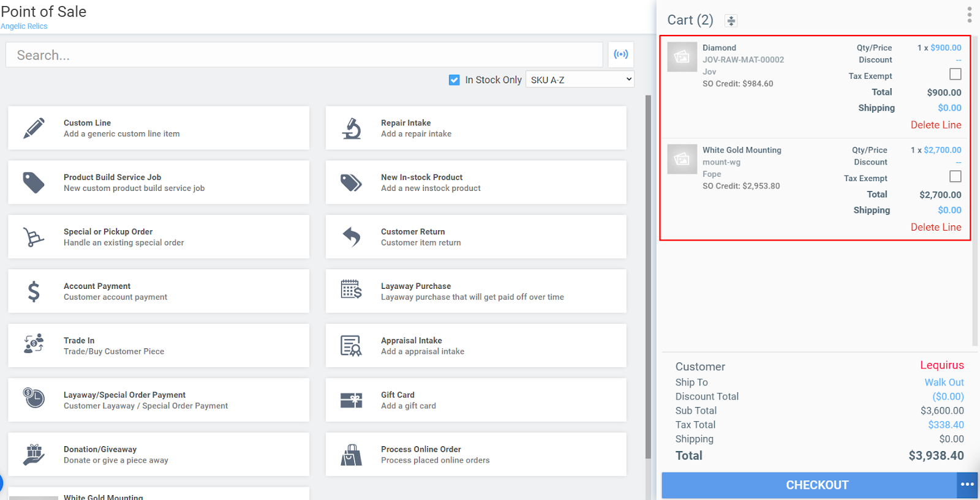Image resolution: width=980 pixels, height=500 pixels.
Task: Click the Appraisal Intake certificate icon
Action: click(x=352, y=346)
